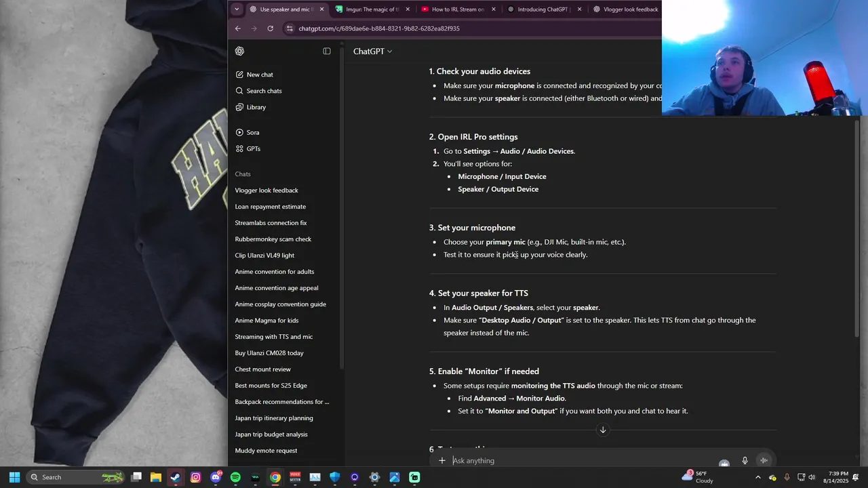Close the 'Introducing ChatGPT' tab
868x488 pixels.
coord(579,9)
